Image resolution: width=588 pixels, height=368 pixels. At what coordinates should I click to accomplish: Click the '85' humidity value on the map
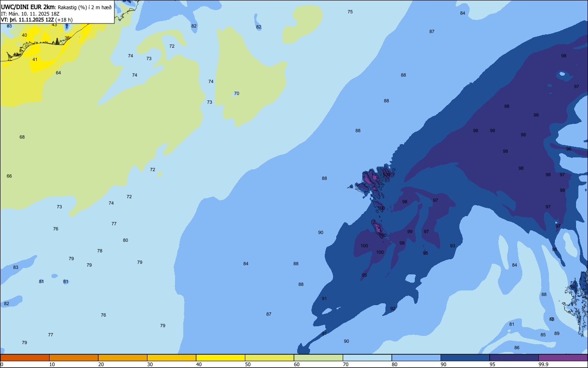543,335
